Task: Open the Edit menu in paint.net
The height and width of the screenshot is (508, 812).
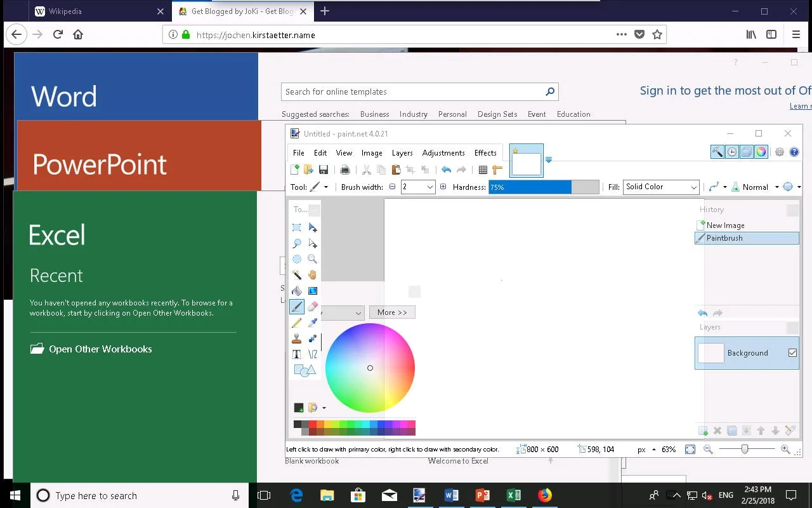Action: tap(320, 152)
